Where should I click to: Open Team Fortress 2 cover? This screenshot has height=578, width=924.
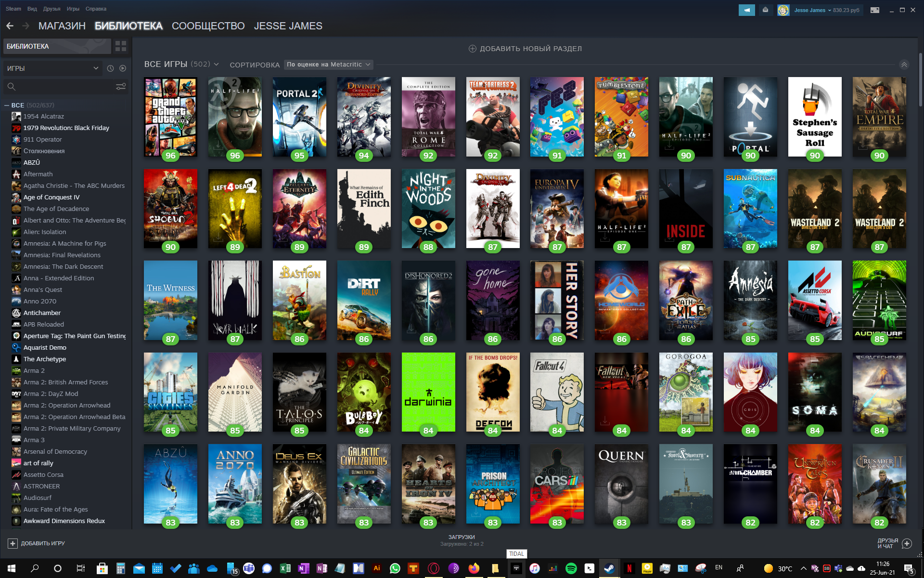pos(493,117)
